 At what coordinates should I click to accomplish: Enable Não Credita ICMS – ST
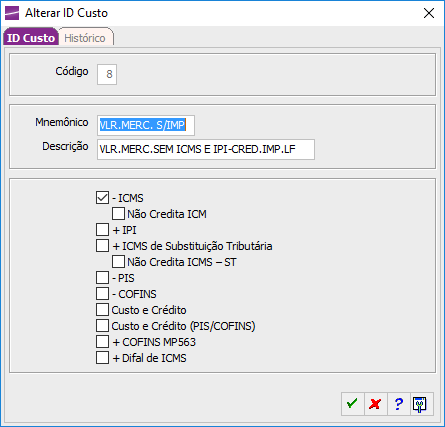click(118, 262)
